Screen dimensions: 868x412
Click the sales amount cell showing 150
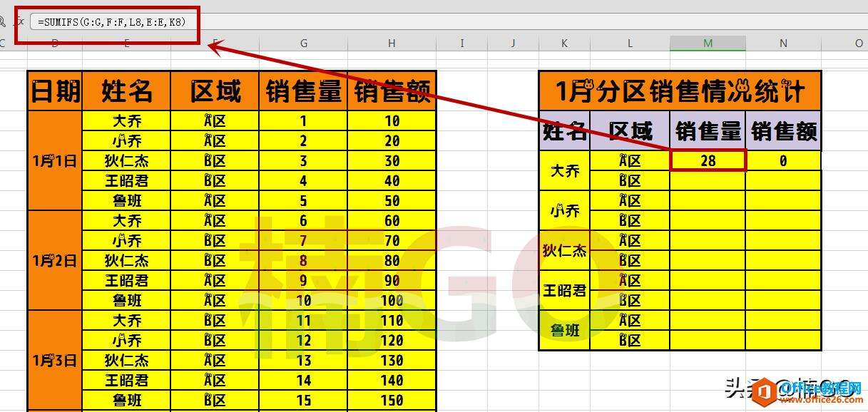[x=392, y=400]
